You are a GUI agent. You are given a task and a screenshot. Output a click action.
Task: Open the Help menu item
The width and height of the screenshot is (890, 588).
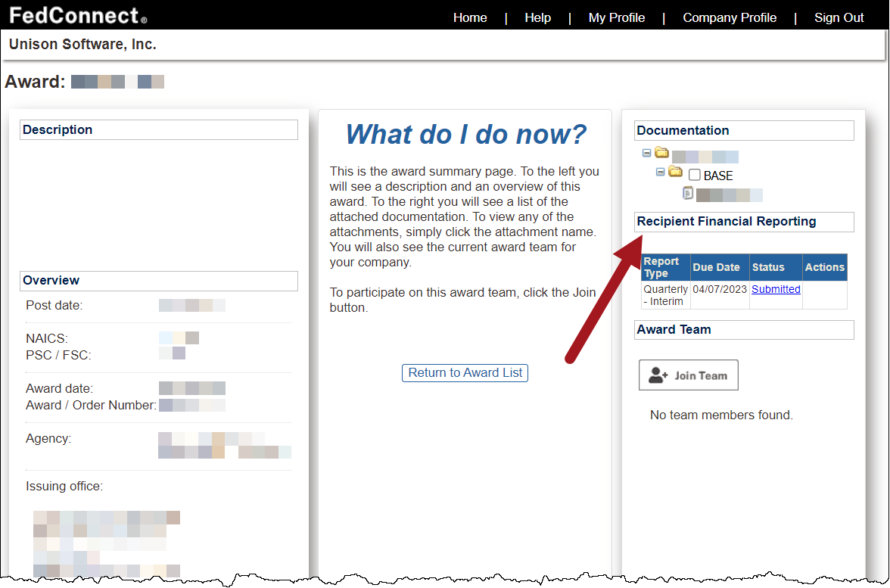537,17
